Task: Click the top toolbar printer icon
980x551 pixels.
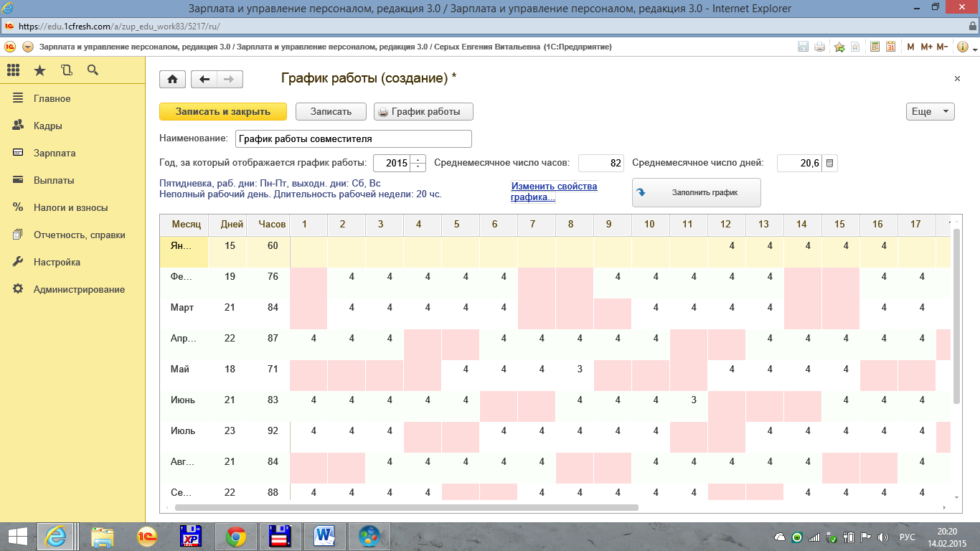Action: 819,47
